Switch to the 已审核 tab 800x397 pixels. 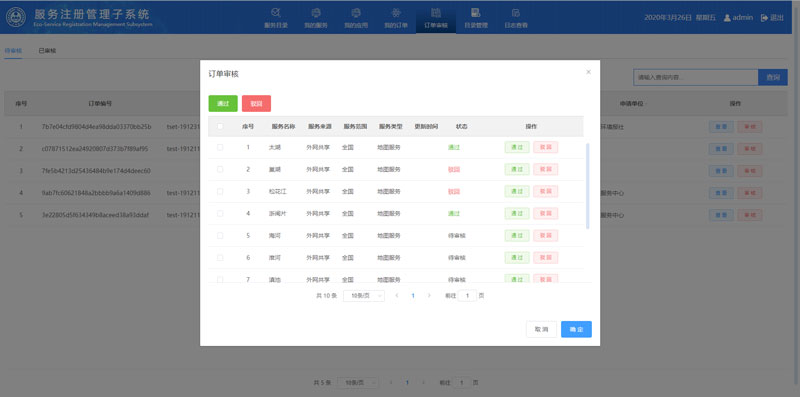(x=47, y=51)
